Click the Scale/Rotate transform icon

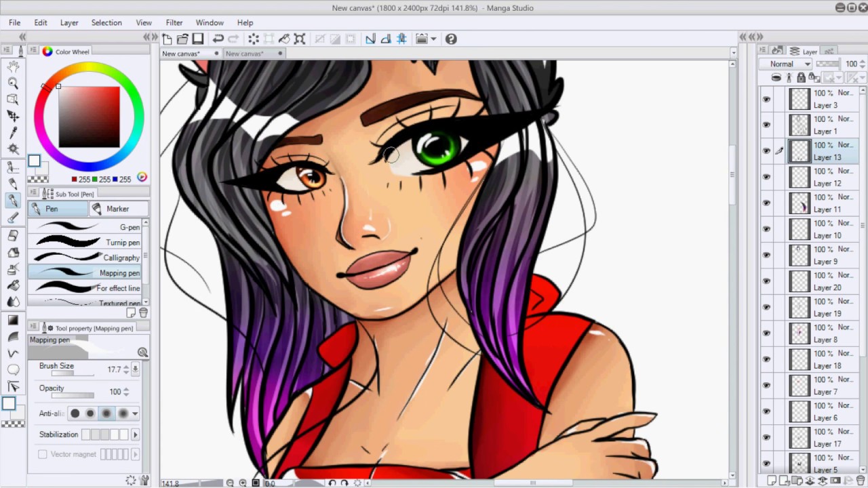pos(300,39)
